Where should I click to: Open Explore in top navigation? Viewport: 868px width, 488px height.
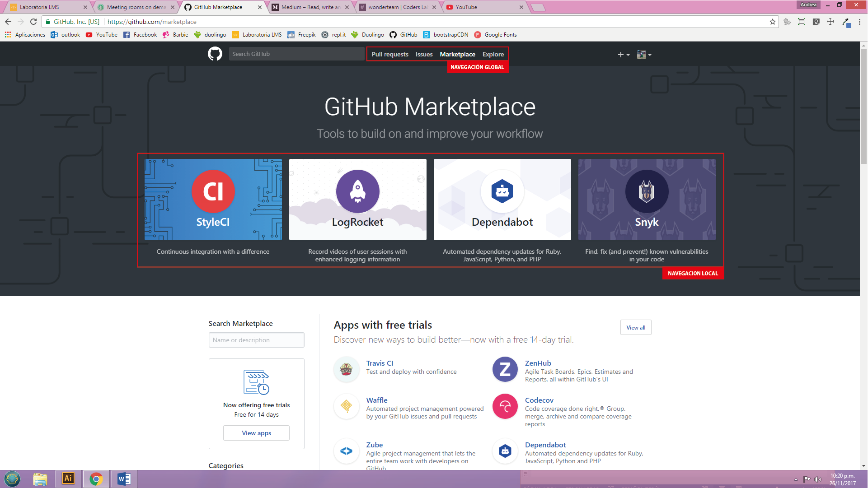493,54
